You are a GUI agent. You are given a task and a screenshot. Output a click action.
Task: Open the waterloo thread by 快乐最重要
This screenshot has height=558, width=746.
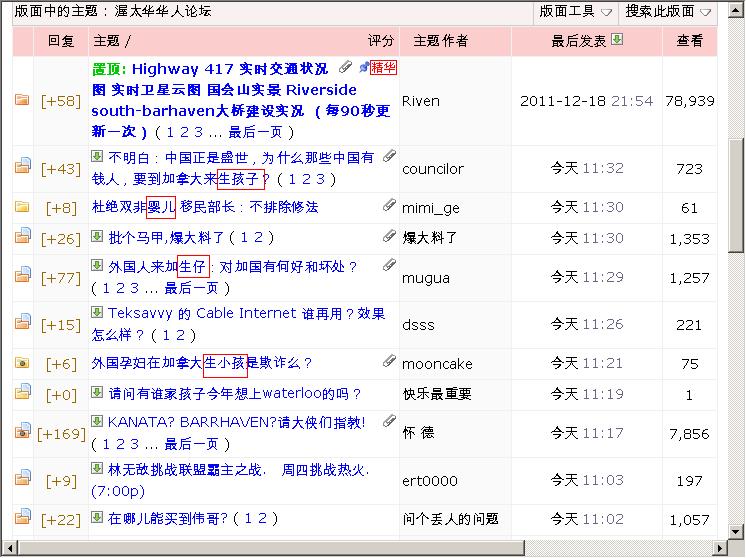235,394
